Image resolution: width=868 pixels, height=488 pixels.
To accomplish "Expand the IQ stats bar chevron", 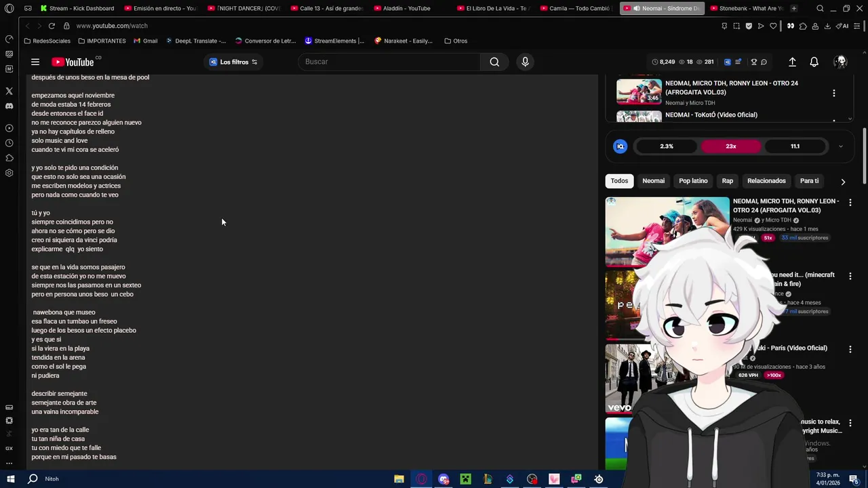I will click(x=840, y=146).
